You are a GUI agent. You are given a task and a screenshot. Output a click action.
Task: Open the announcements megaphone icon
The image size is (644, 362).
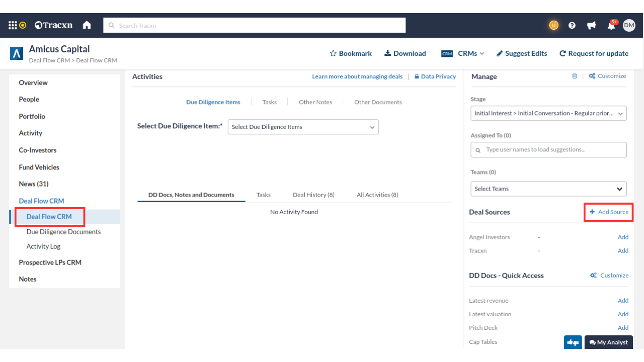(x=591, y=25)
